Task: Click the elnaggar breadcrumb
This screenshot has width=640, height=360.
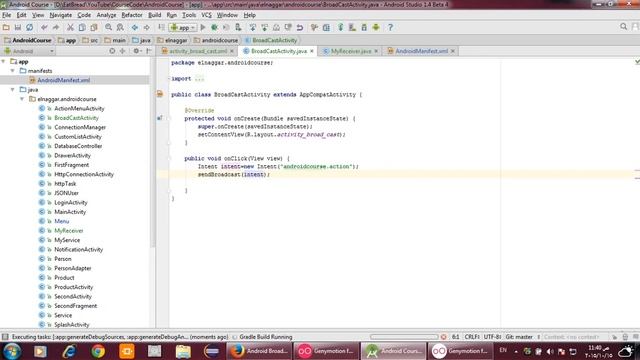Action: [172, 40]
